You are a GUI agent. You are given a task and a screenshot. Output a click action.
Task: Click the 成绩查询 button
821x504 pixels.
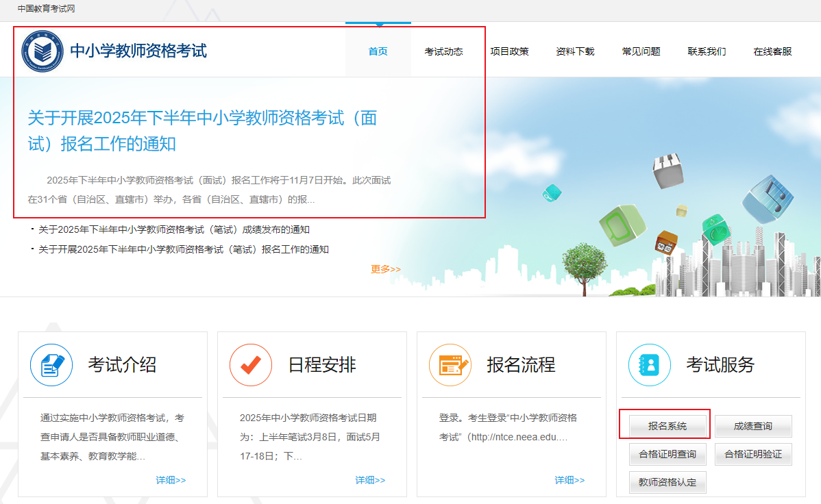[x=753, y=426]
